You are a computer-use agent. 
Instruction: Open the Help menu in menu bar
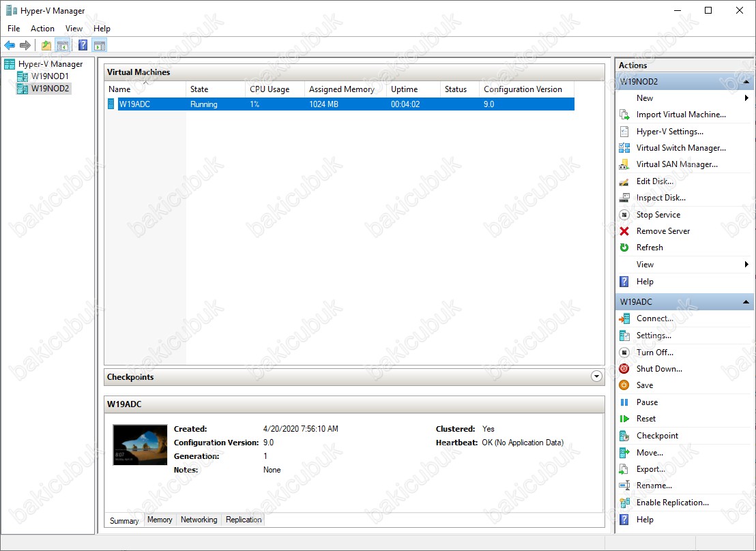[102, 29]
